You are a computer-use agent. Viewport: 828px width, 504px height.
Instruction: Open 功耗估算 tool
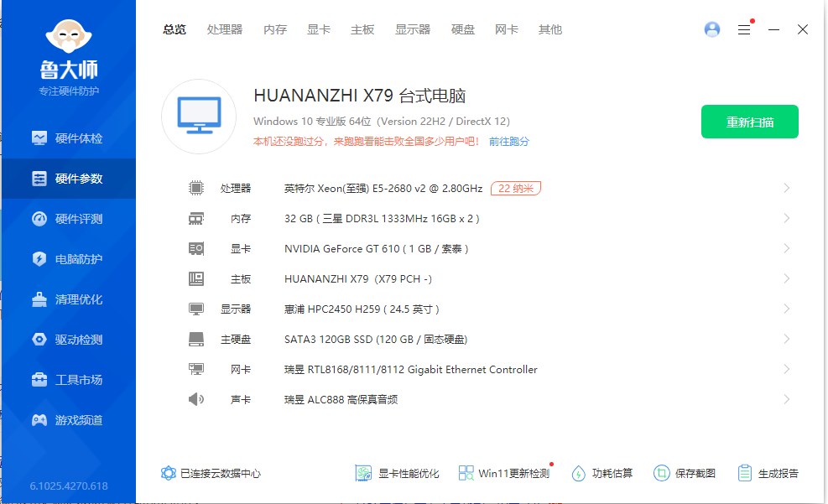[602, 473]
